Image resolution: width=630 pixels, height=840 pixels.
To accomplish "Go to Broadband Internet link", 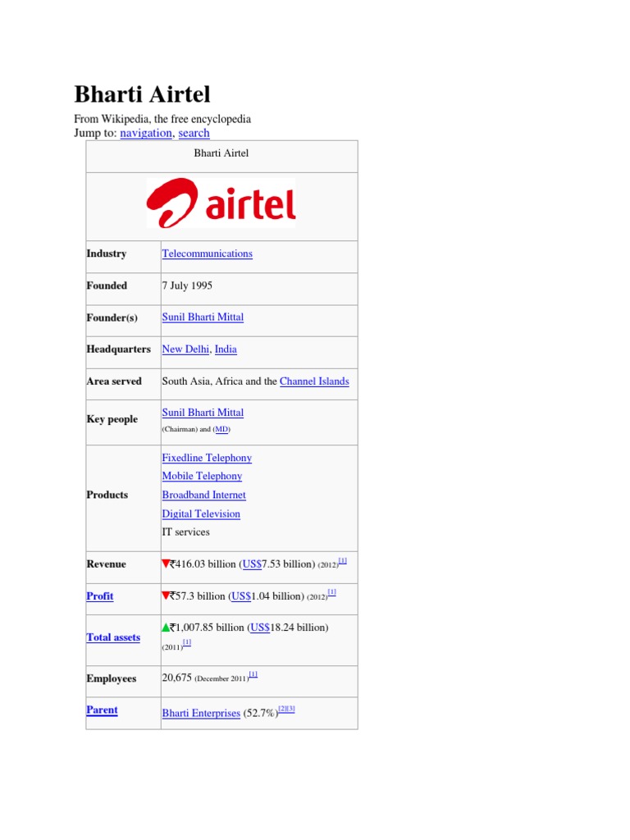I will (x=203, y=495).
